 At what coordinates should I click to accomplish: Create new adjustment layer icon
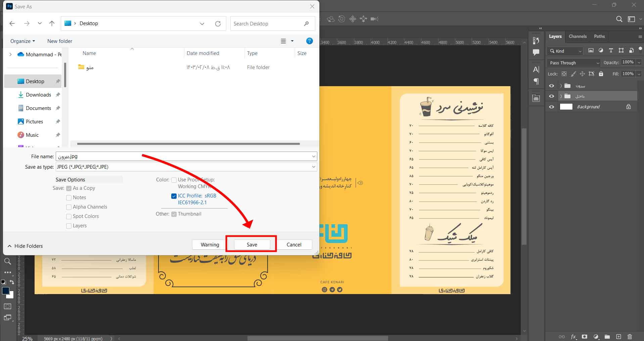pyautogui.click(x=596, y=337)
